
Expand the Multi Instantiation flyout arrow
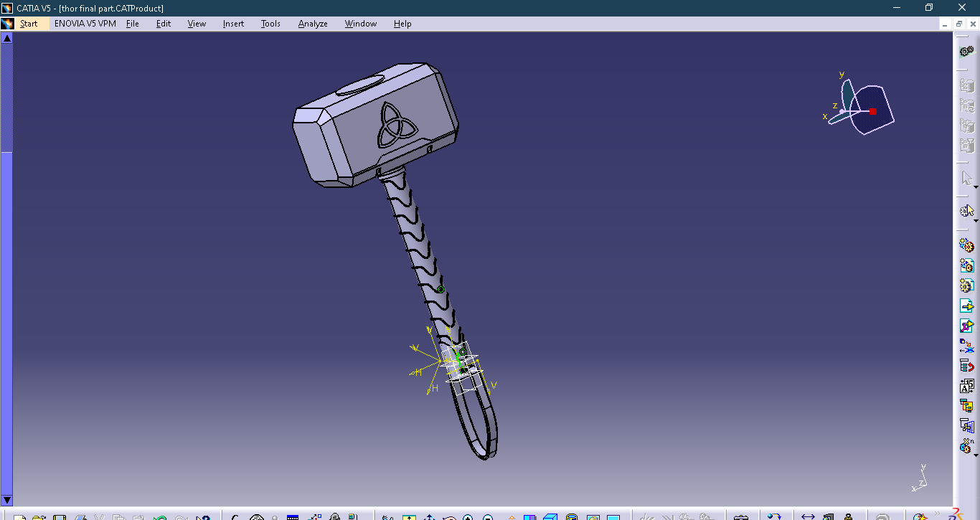[x=976, y=454]
